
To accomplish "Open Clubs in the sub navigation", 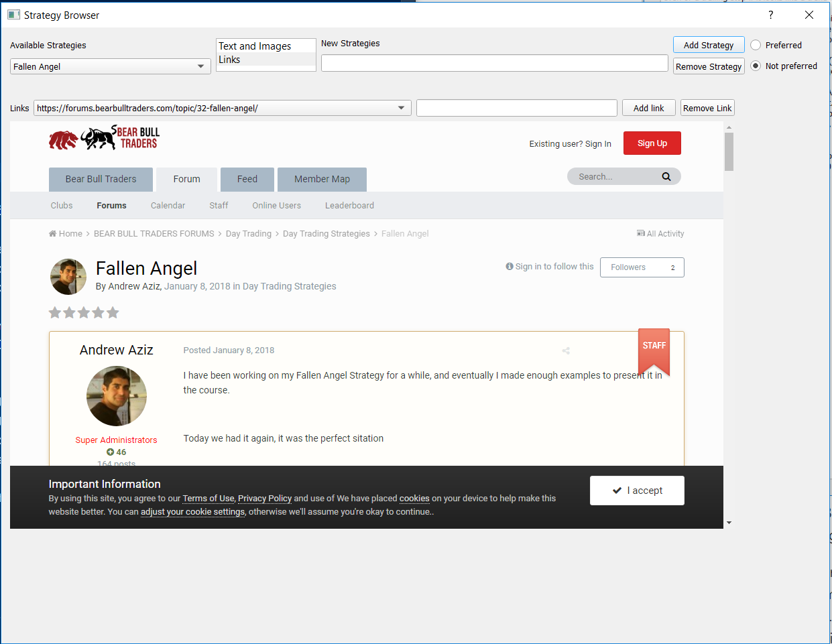I will pos(62,206).
